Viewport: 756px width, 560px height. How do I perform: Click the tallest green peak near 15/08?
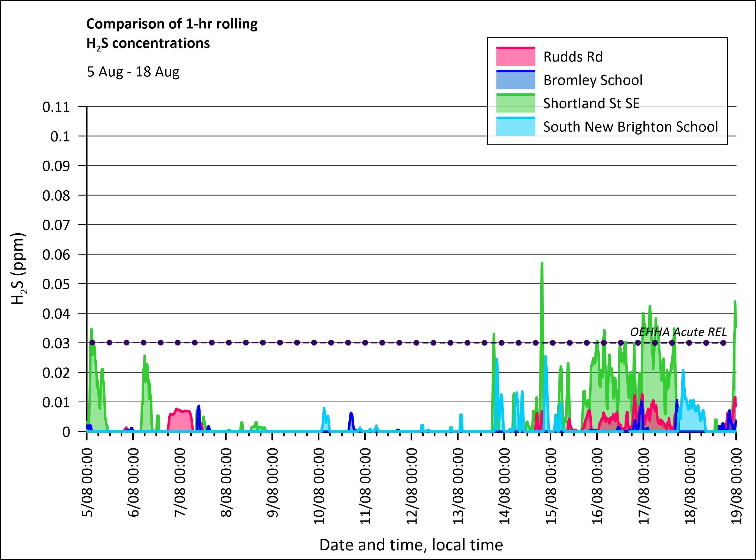coord(542,265)
